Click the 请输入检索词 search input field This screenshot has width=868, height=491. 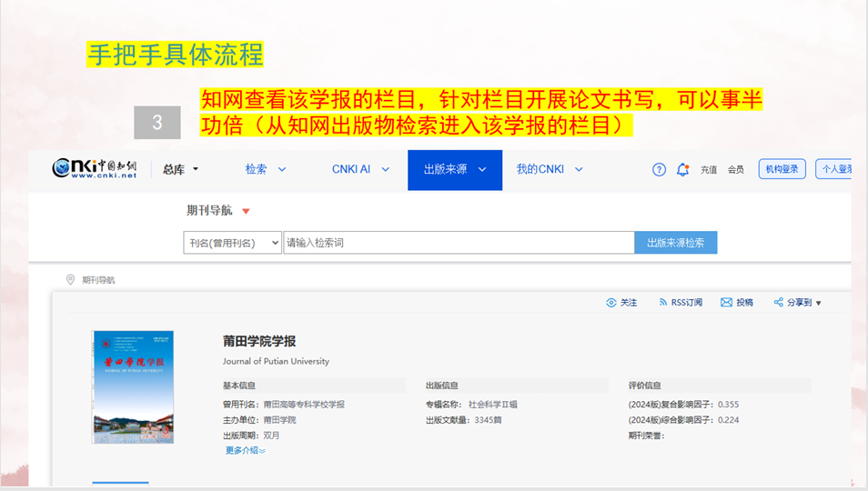click(458, 243)
